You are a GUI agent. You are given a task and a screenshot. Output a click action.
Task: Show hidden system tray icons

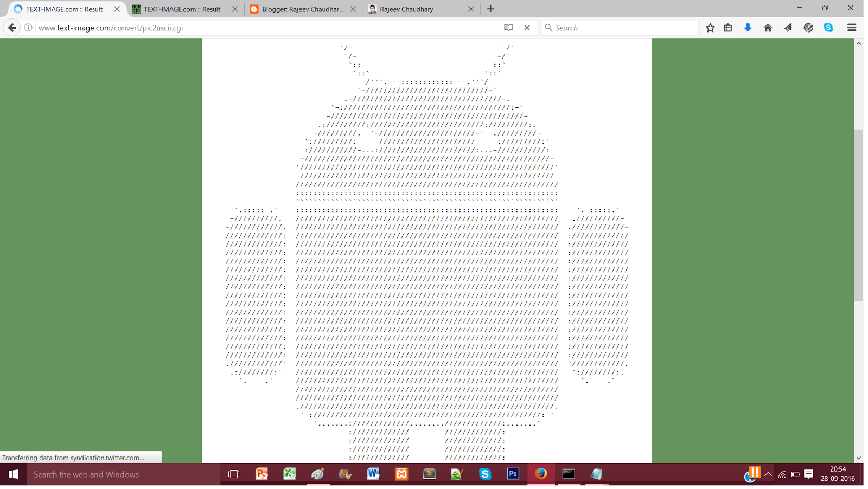pos(768,474)
